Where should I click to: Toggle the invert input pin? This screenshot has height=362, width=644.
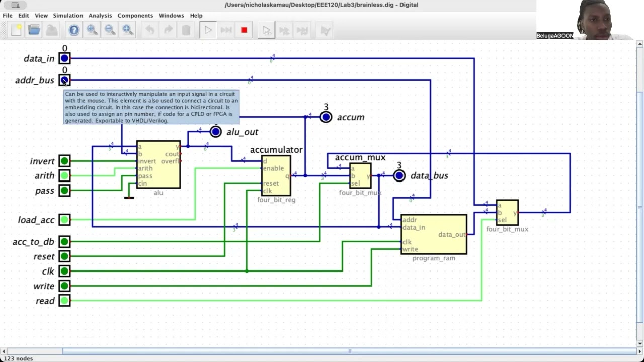(64, 161)
